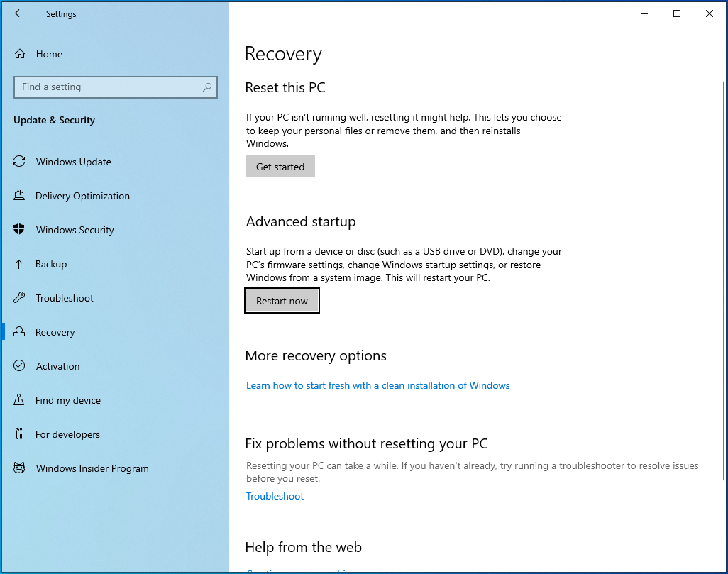Select the Delivery Optimization icon
Viewport: 728px width, 574px height.
click(20, 196)
